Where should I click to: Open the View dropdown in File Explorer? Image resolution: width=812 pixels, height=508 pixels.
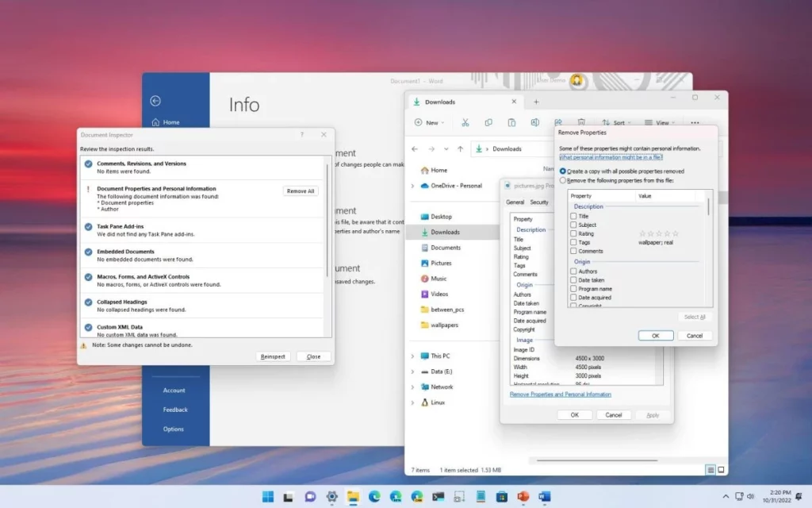[660, 123]
